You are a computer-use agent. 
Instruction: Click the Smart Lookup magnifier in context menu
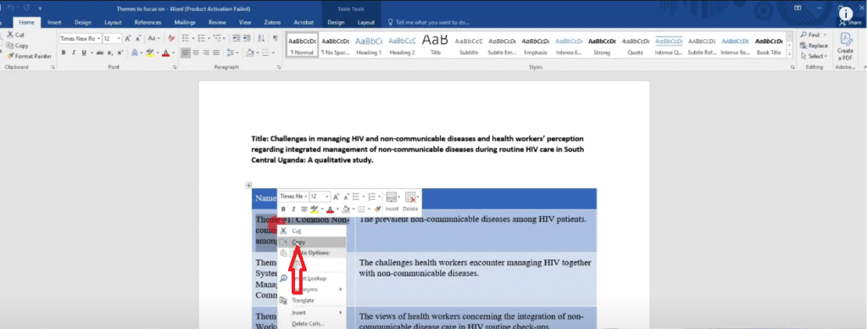283,278
